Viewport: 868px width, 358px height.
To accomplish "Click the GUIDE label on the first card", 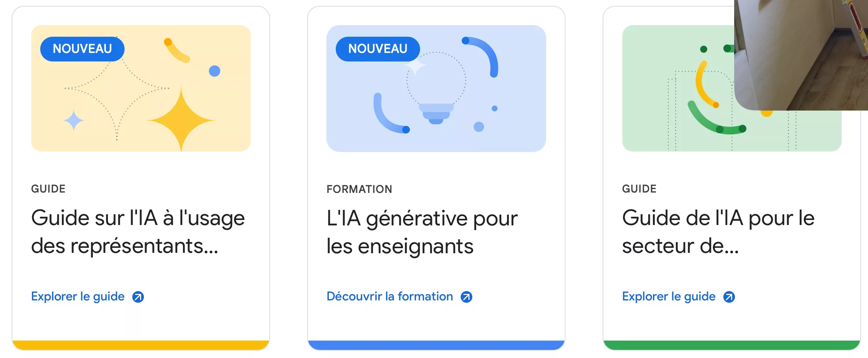I will [48, 189].
